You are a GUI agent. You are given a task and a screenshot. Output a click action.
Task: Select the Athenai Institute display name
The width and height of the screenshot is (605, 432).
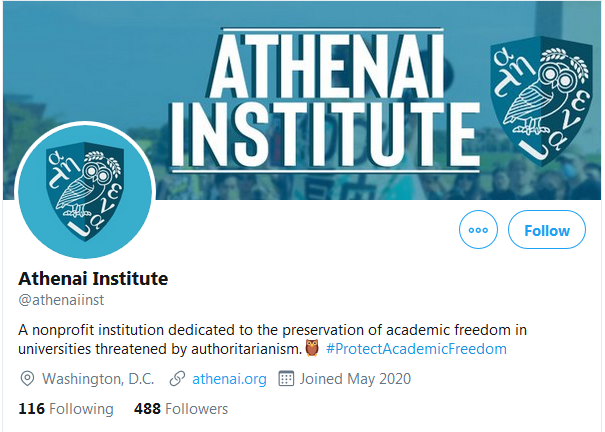click(93, 278)
